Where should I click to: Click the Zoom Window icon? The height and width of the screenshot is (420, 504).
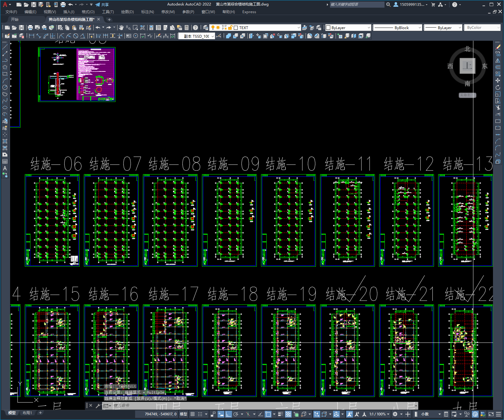click(x=135, y=28)
